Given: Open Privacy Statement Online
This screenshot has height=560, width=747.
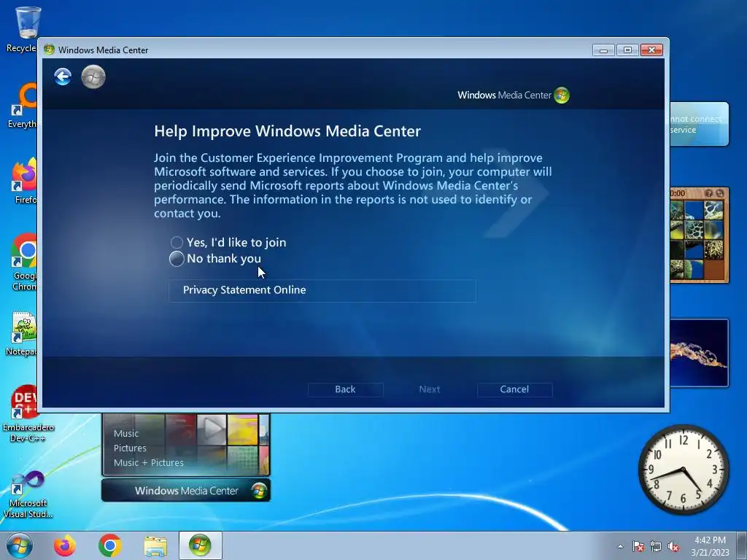Looking at the screenshot, I should click(322, 290).
